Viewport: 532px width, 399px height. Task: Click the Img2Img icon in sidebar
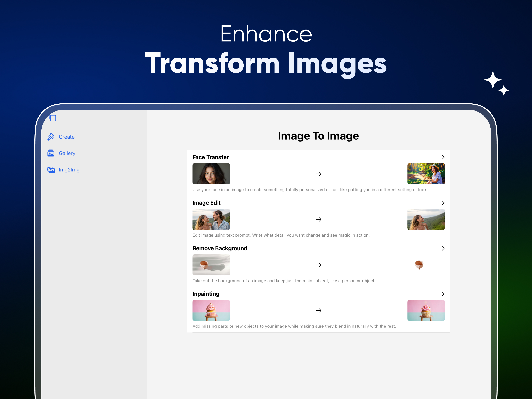pos(51,170)
